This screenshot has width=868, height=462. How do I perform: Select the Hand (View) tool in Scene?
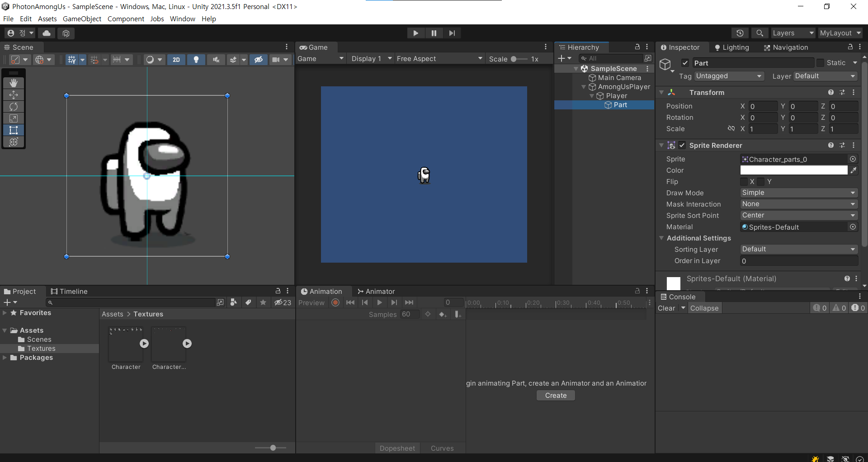[14, 83]
